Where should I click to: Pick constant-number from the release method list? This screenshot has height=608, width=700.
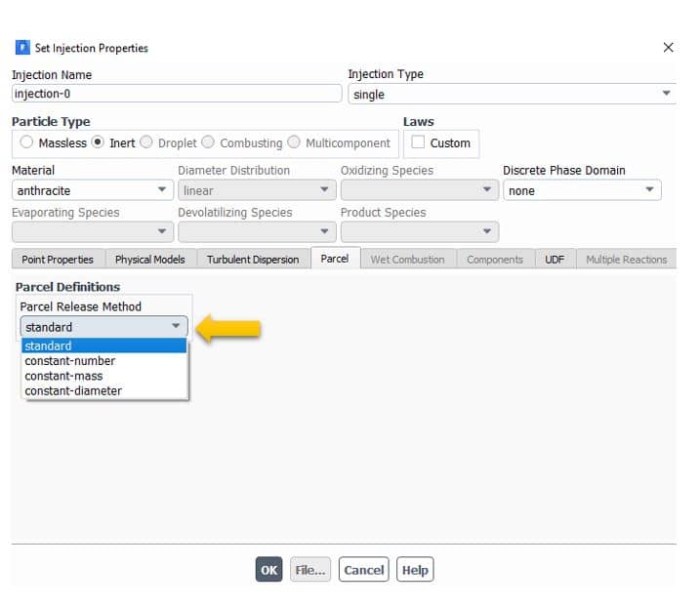click(x=70, y=361)
